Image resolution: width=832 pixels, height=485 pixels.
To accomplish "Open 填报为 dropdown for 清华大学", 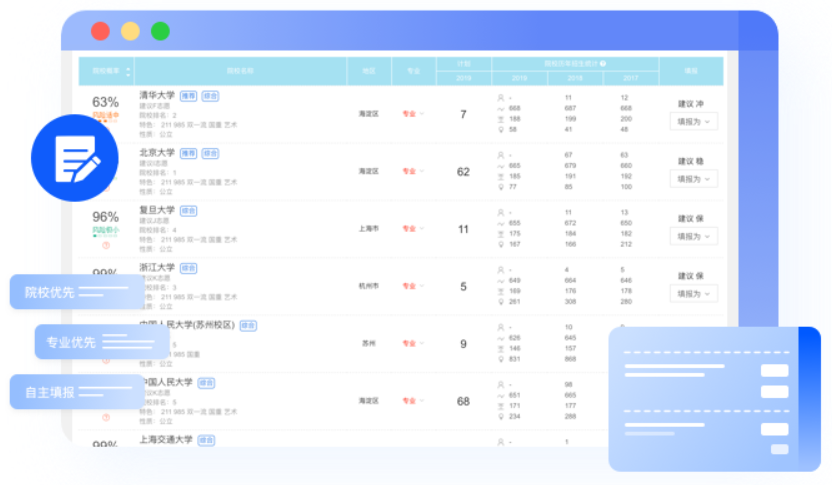I will point(694,122).
